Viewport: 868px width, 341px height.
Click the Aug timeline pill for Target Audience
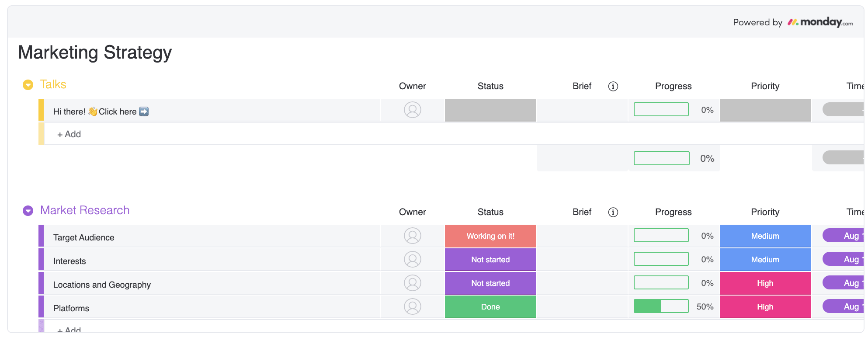tap(845, 236)
